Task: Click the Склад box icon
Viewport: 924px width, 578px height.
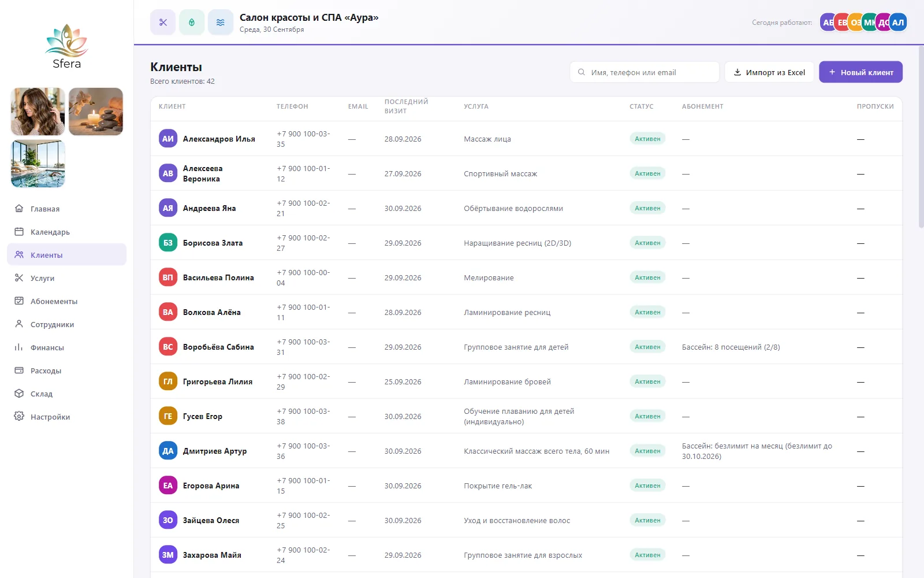Action: [19, 394]
